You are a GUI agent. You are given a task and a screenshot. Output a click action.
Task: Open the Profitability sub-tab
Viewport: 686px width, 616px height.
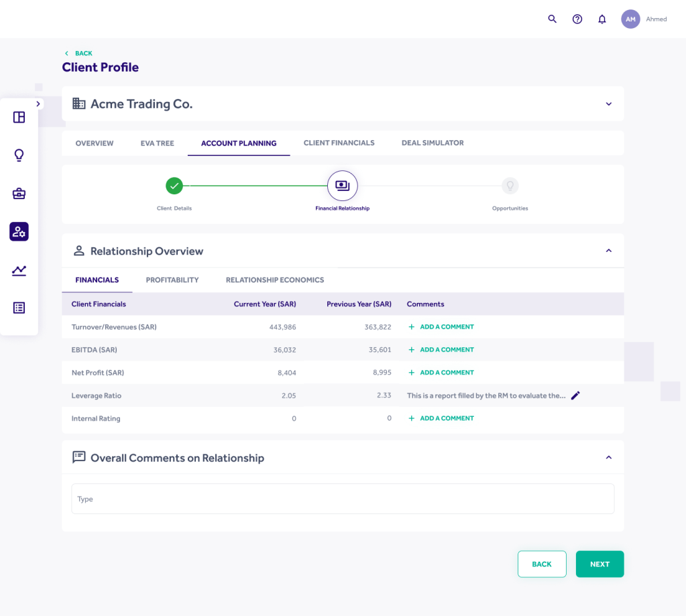coord(172,280)
